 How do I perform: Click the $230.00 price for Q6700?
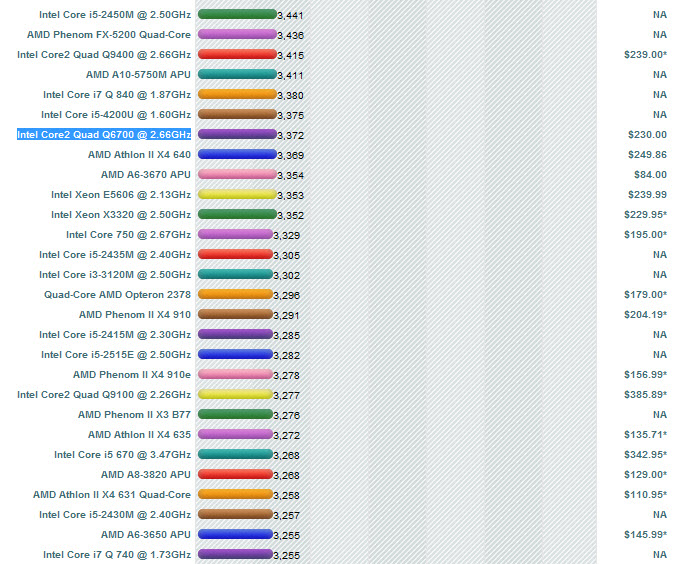tap(648, 135)
